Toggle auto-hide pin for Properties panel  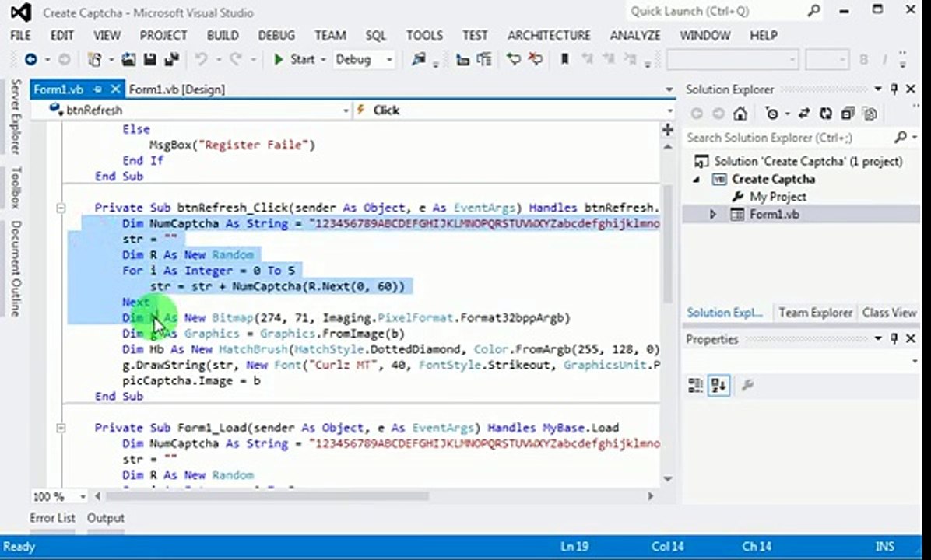tap(894, 339)
